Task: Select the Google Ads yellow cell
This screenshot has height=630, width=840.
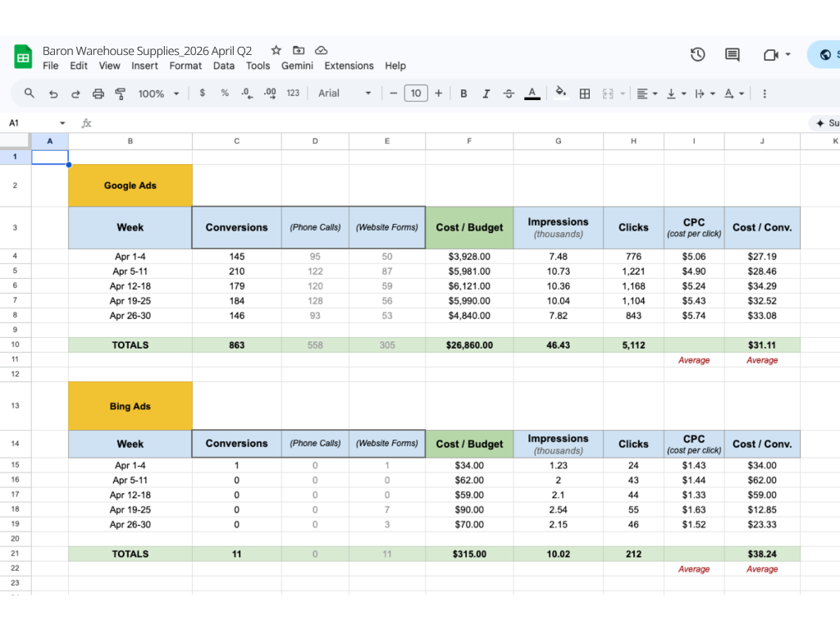Action: (x=130, y=185)
